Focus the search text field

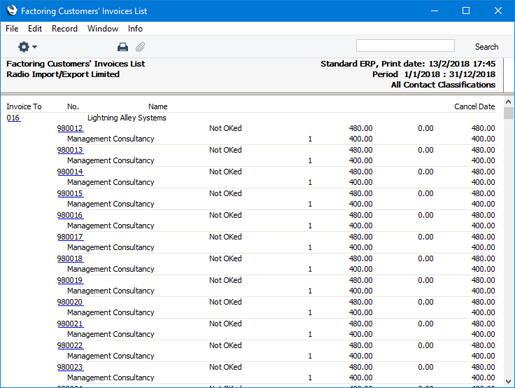tap(405, 46)
